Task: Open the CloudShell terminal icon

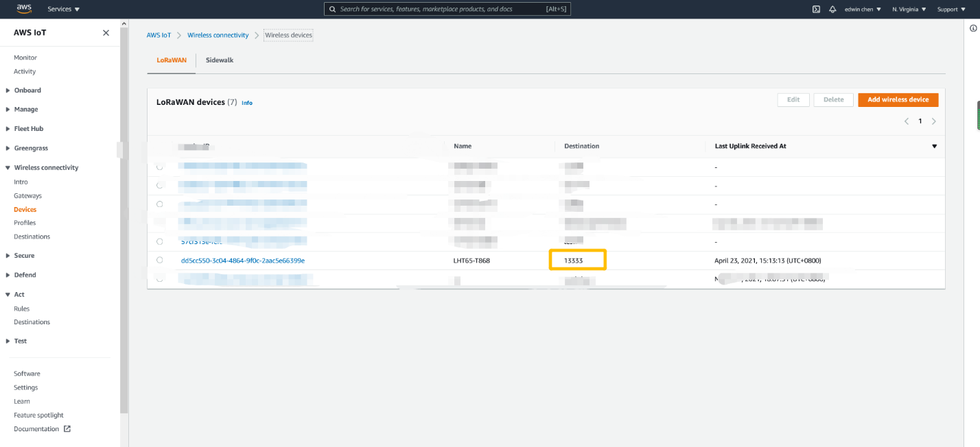Action: pos(816,10)
